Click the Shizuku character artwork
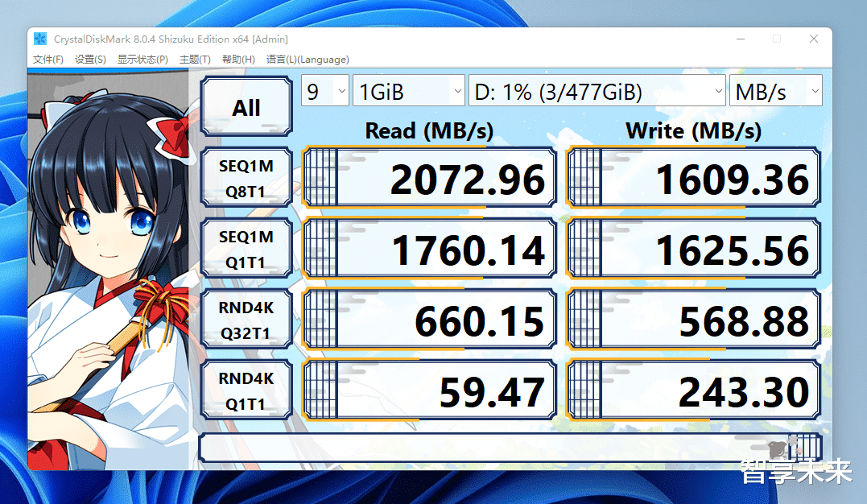Viewport: 867px width, 504px height. click(x=110, y=271)
